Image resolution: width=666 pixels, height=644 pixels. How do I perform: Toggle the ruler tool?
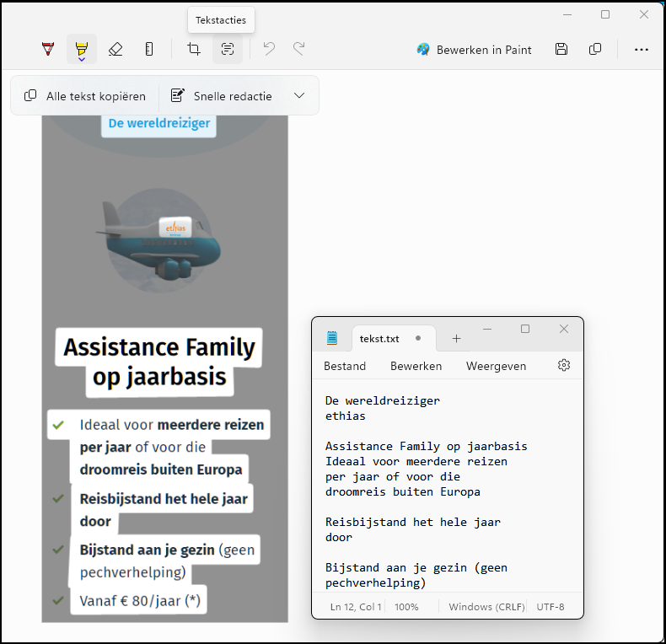point(149,49)
